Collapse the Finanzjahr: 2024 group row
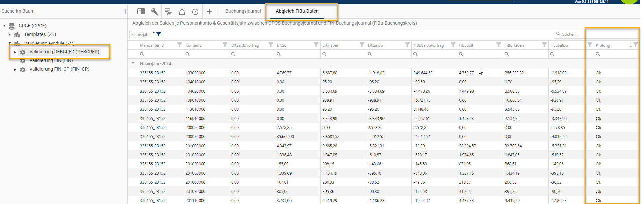Viewport: 644px width, 204px height. 133,63
